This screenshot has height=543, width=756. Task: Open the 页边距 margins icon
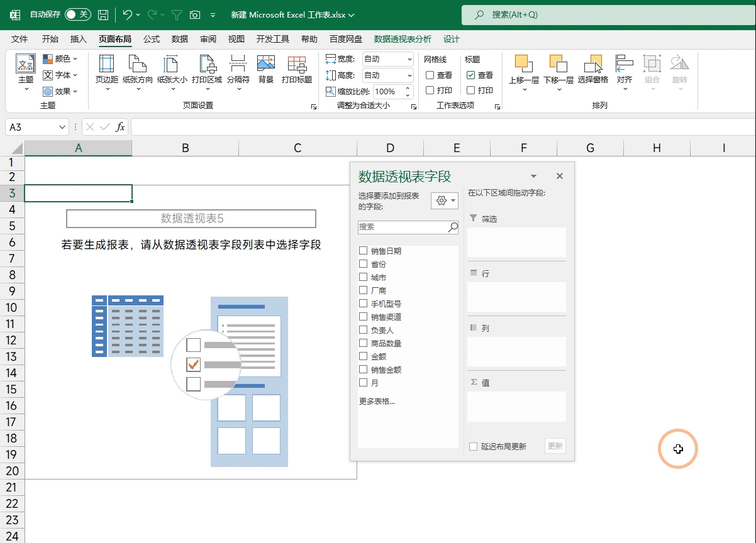tap(106, 65)
